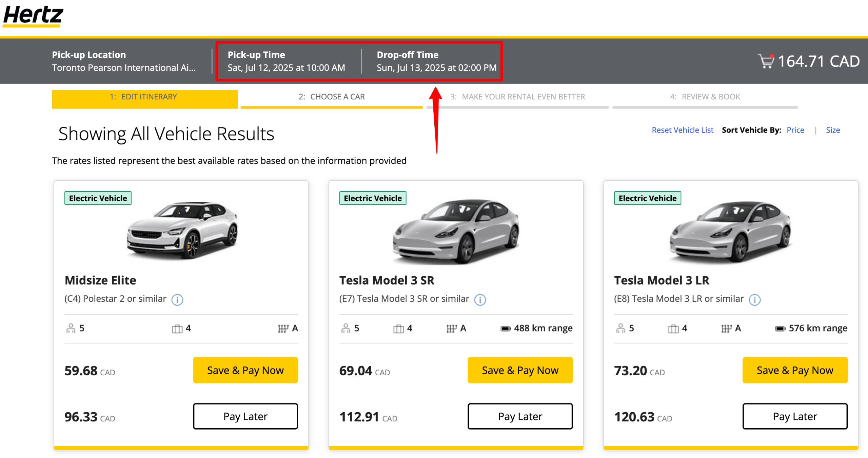This screenshot has width=868, height=458.
Task: Click the Pick-up Time field in header
Action: [x=286, y=61]
